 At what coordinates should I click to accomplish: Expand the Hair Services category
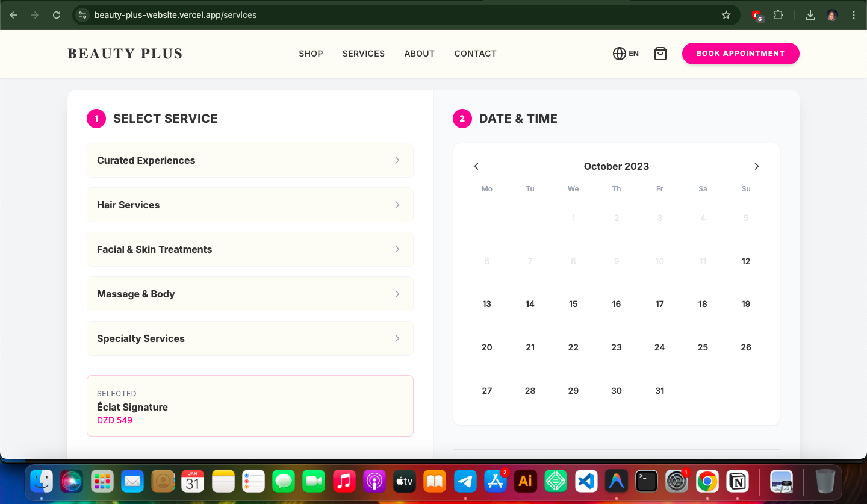250,205
